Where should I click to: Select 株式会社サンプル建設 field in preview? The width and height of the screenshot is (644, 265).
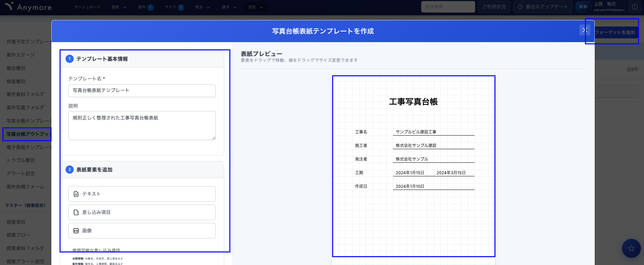[433, 145]
